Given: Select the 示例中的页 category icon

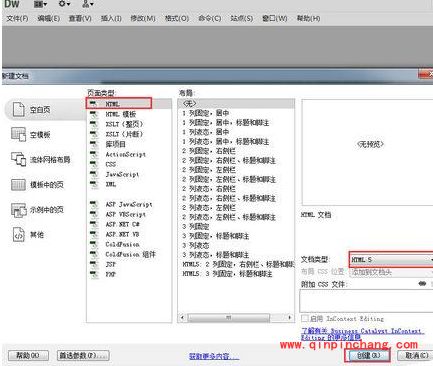Looking at the screenshot, I should (x=19, y=210).
